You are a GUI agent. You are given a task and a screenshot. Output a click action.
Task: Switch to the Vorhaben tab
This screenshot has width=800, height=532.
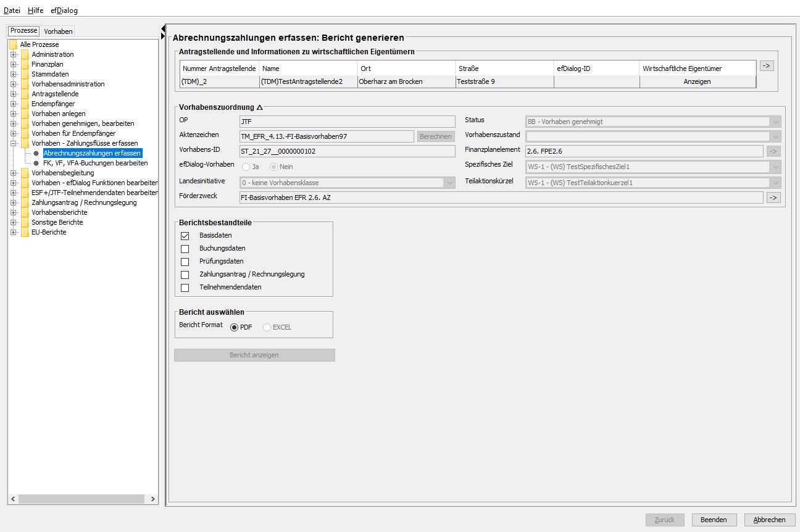[58, 31]
